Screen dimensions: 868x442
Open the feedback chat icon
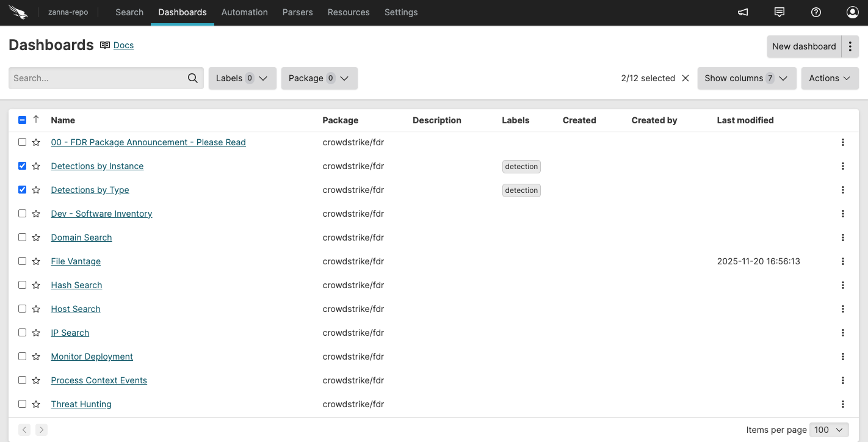779,12
